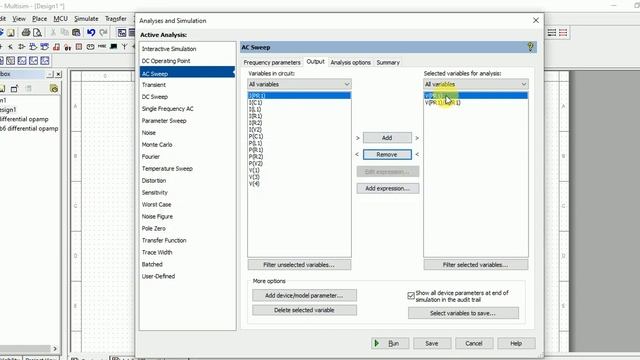Click right scroll arrow in Design Toolbox
The image size is (640, 360).
[x=55, y=349]
